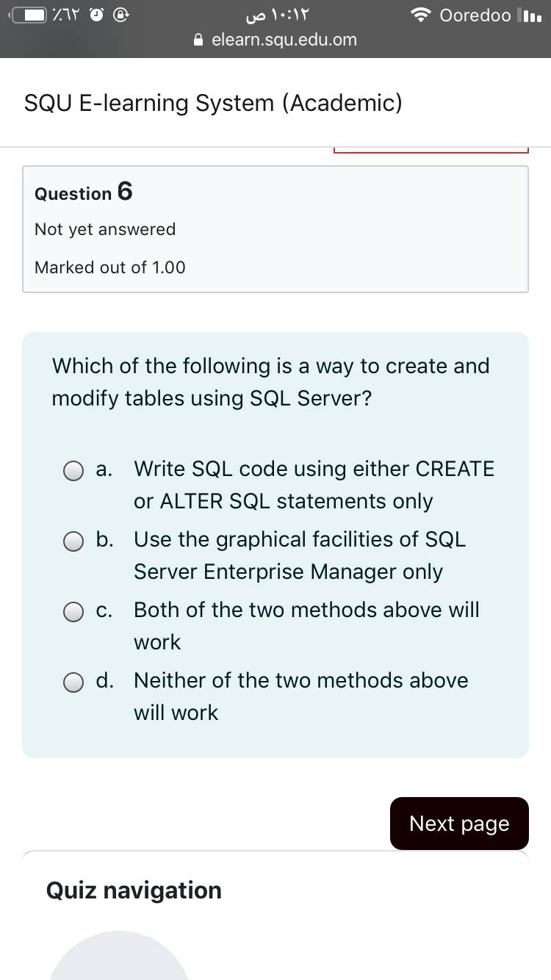Pick radio button for option d
Screen dimensions: 551x980
[73, 682]
